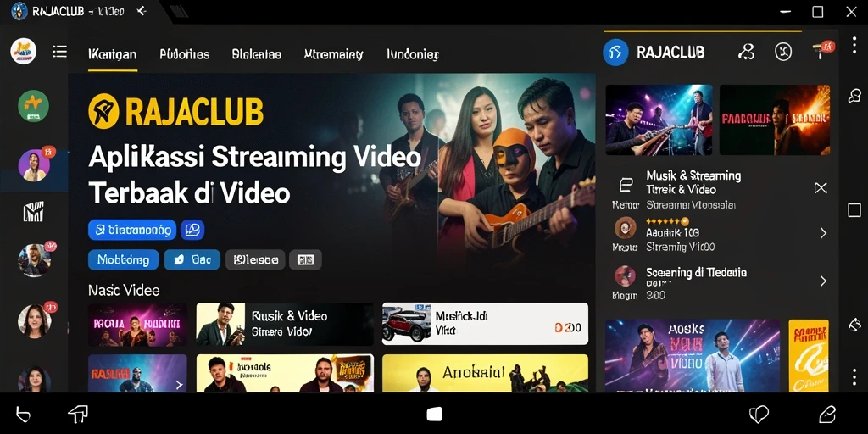
Task: Click the blue round RAJACLUB panel logo
Action: point(615,53)
